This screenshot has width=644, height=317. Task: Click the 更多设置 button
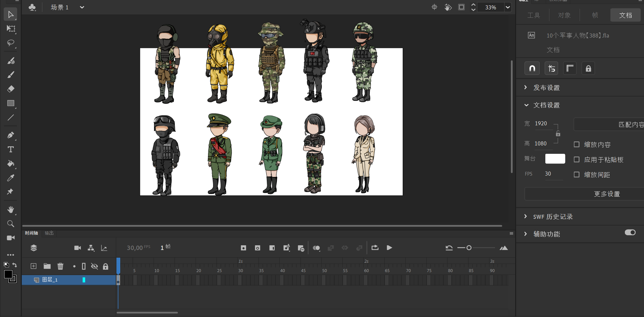(x=607, y=194)
